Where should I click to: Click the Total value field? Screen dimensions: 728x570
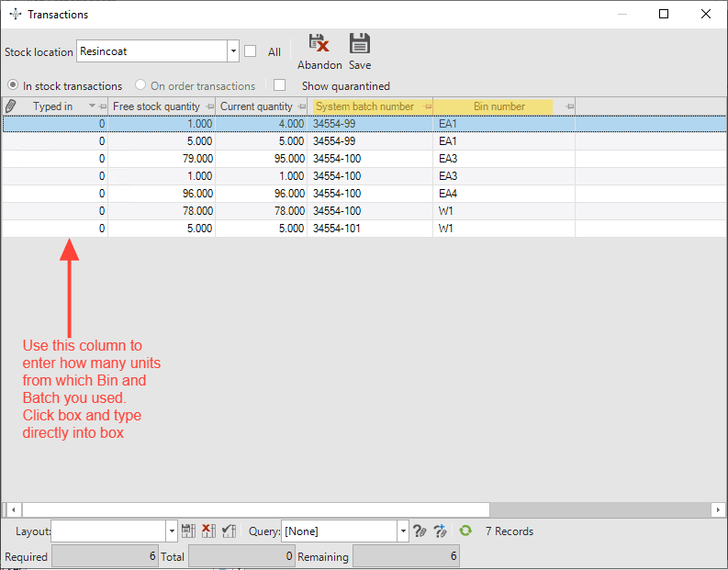[241, 556]
